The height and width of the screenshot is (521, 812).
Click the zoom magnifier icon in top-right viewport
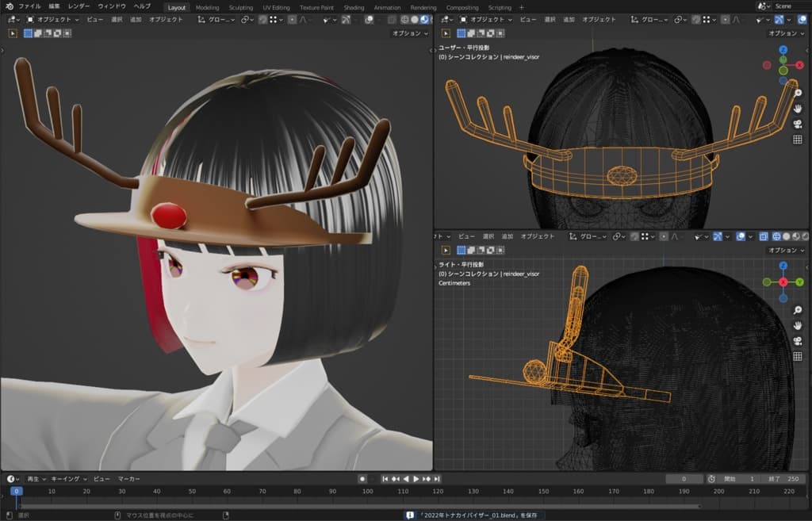point(798,93)
